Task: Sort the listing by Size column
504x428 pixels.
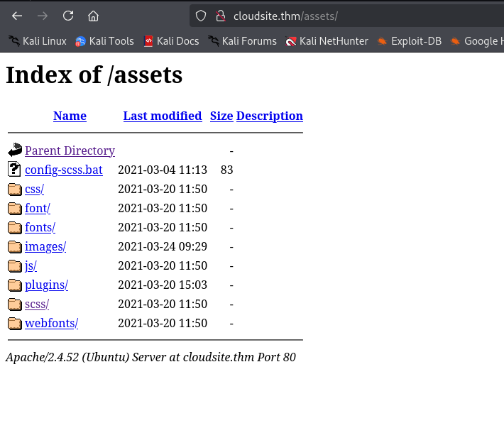Action: coord(221,116)
